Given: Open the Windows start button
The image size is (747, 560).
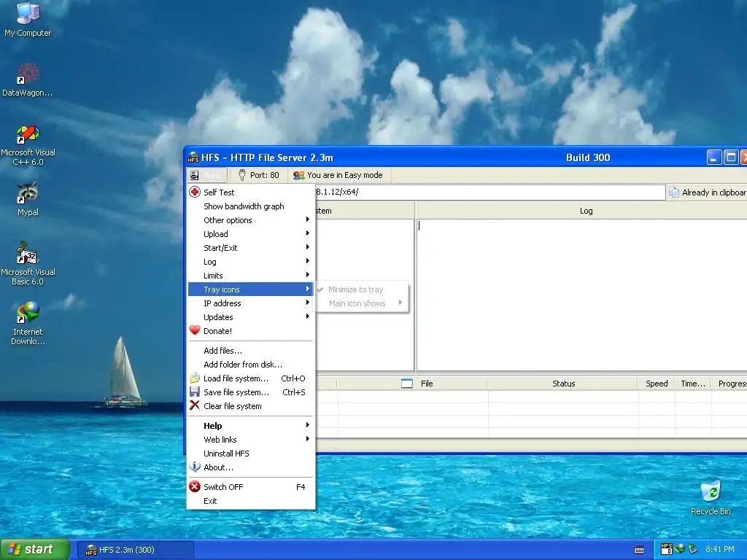Looking at the screenshot, I should click(35, 549).
